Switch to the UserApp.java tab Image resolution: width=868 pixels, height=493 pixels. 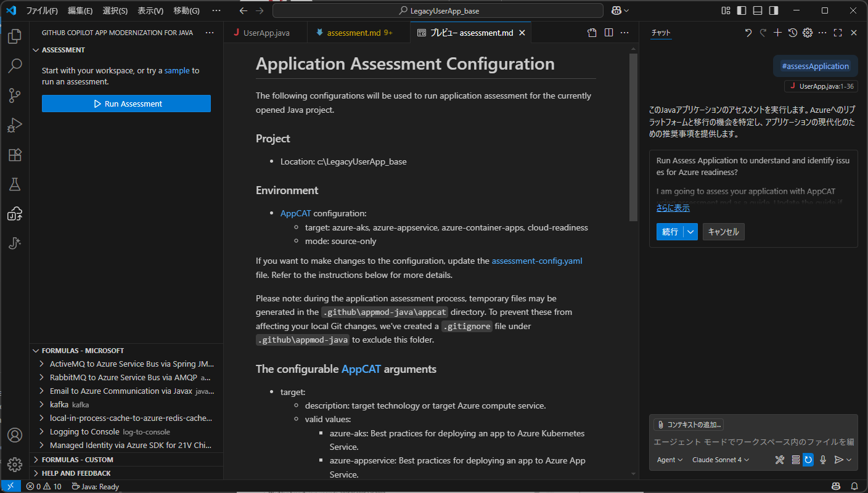(266, 33)
